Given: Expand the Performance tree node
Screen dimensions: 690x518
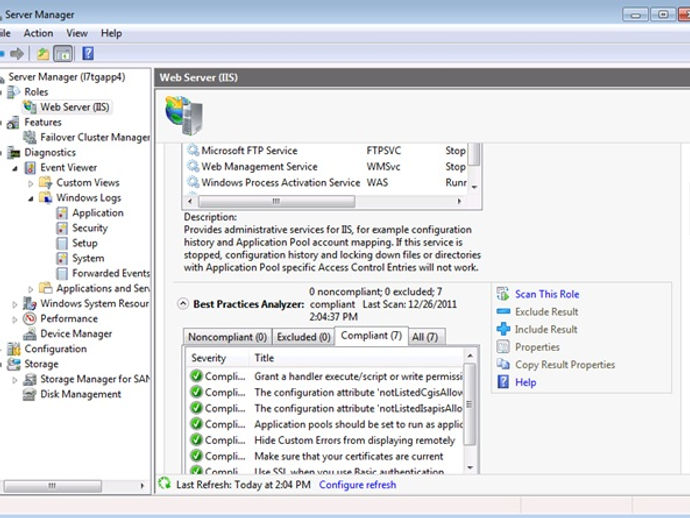Looking at the screenshot, I should (x=15, y=319).
